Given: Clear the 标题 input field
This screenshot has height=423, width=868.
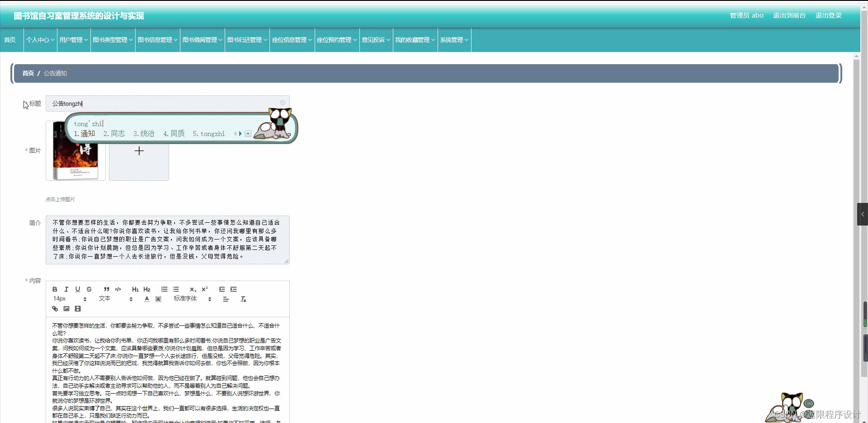Looking at the screenshot, I should pyautogui.click(x=283, y=103).
